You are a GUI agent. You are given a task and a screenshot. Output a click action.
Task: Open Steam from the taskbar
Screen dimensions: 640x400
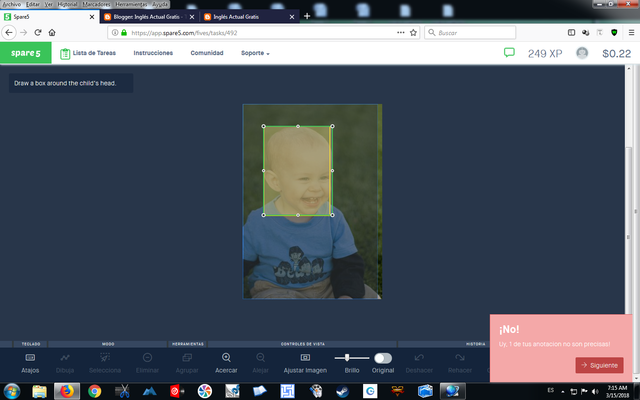click(x=342, y=391)
